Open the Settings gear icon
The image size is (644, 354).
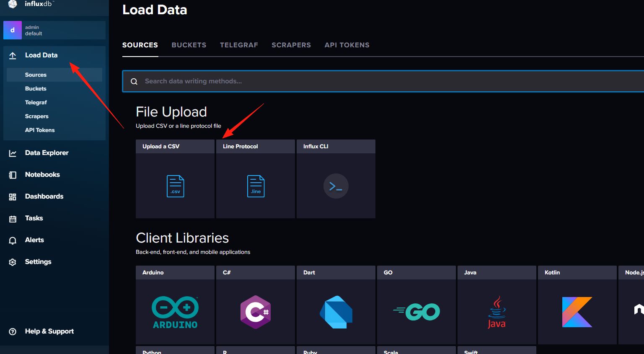tap(13, 262)
